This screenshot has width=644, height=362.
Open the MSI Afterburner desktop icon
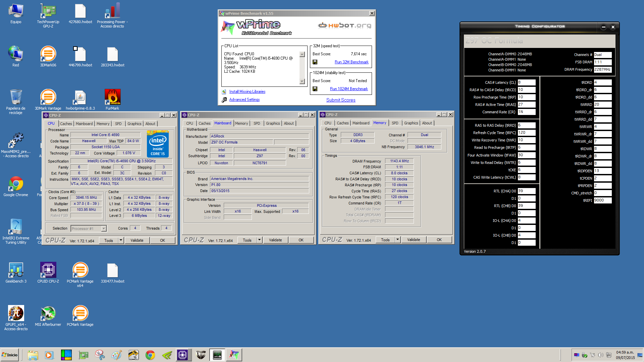(x=48, y=316)
